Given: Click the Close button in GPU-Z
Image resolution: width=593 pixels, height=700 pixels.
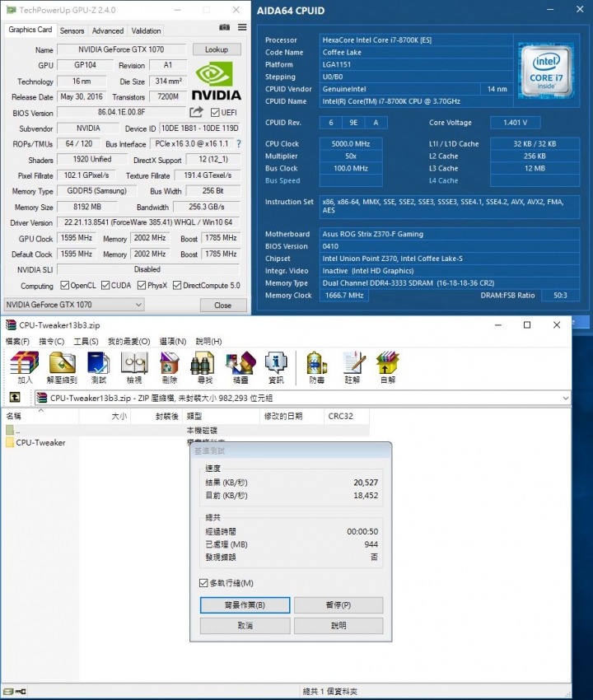Looking at the screenshot, I should (223, 306).
